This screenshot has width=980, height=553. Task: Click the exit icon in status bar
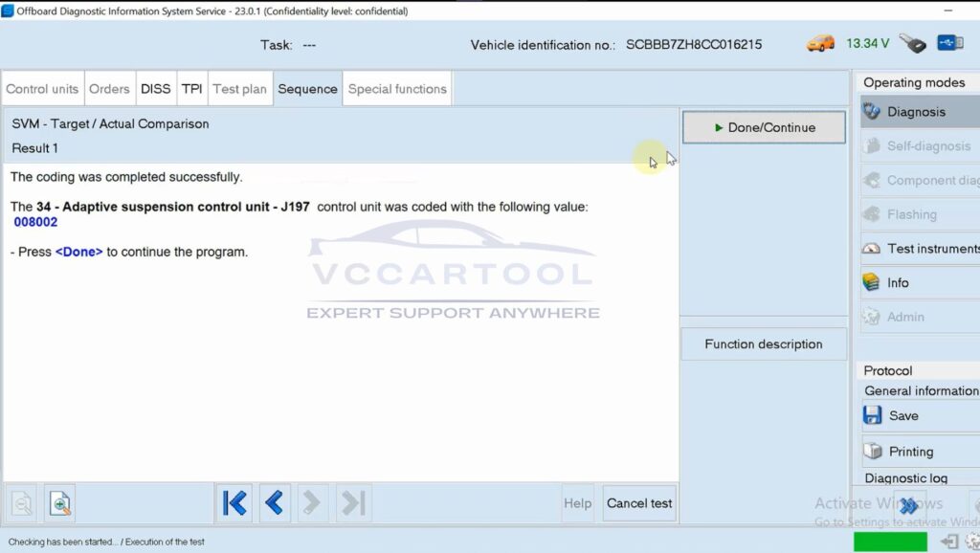click(x=949, y=542)
